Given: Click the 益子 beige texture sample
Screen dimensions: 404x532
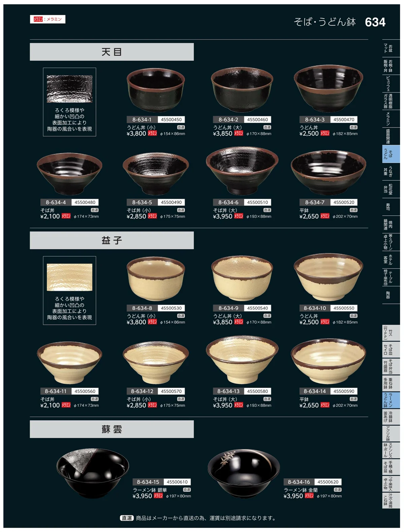Looking at the screenshot, I should pyautogui.click(x=69, y=277).
